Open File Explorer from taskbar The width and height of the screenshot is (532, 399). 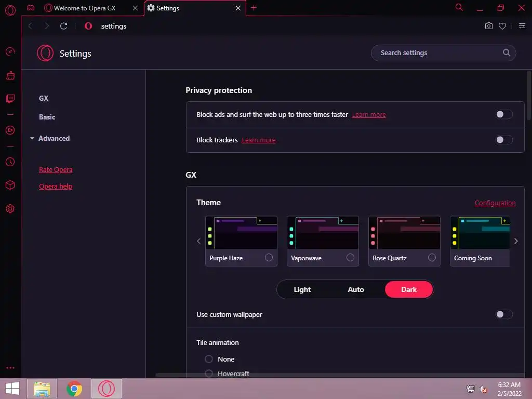[42, 389]
